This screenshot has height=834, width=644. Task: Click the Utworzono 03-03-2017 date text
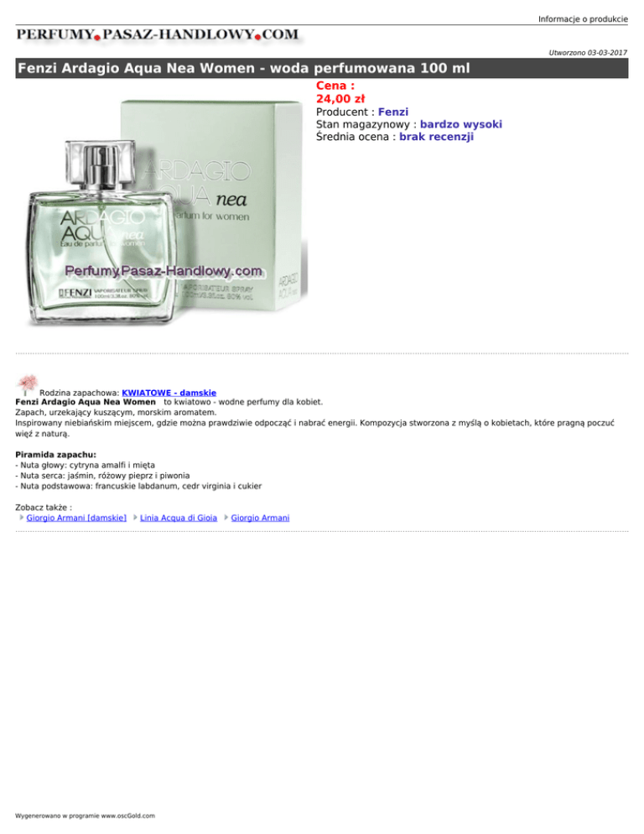588,53
